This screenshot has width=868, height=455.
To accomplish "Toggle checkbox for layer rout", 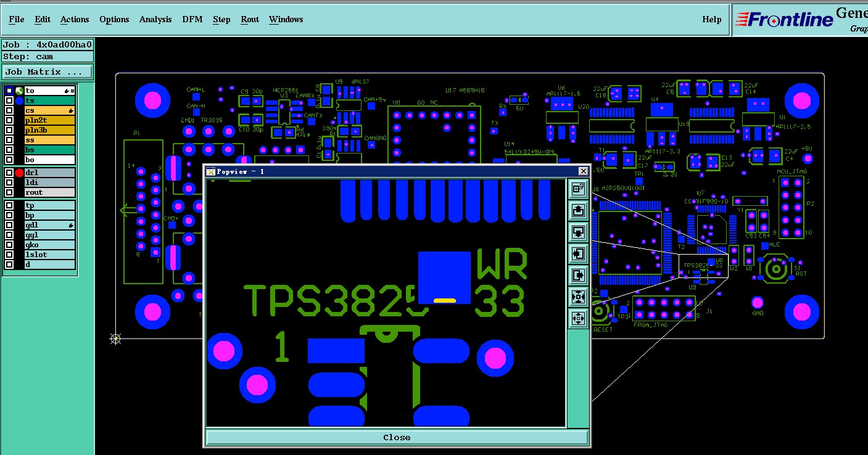I will point(9,192).
